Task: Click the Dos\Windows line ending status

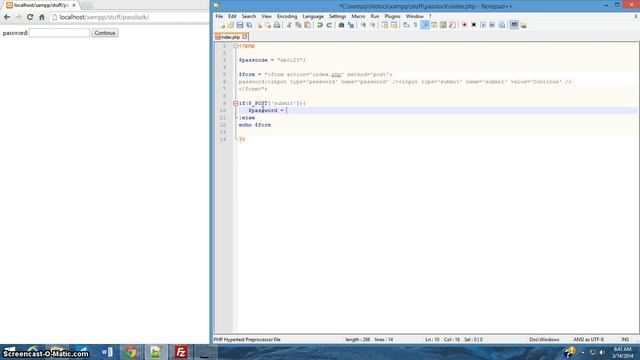Action: click(x=544, y=340)
